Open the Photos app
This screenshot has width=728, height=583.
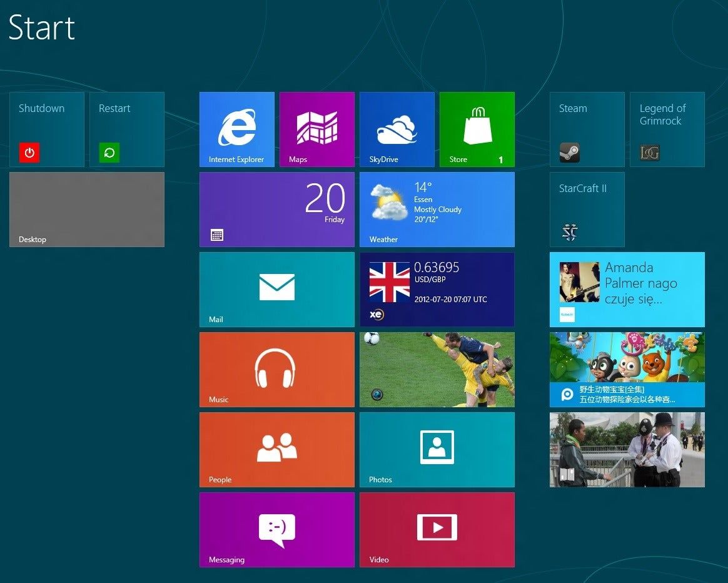(x=437, y=449)
